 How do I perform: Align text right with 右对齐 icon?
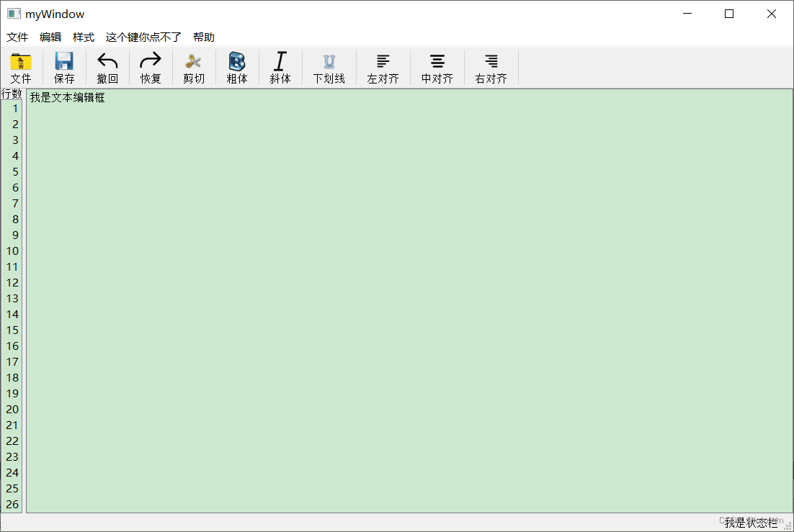pos(491,61)
